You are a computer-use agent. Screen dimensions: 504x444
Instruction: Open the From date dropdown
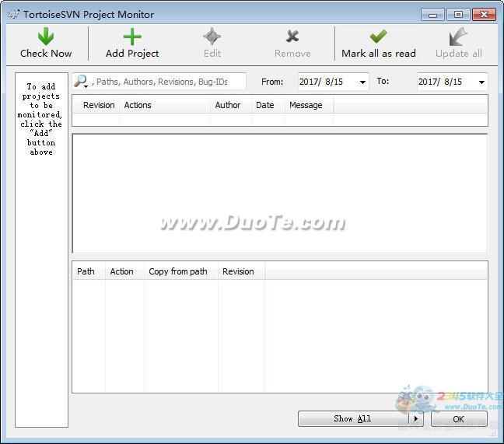tap(362, 82)
